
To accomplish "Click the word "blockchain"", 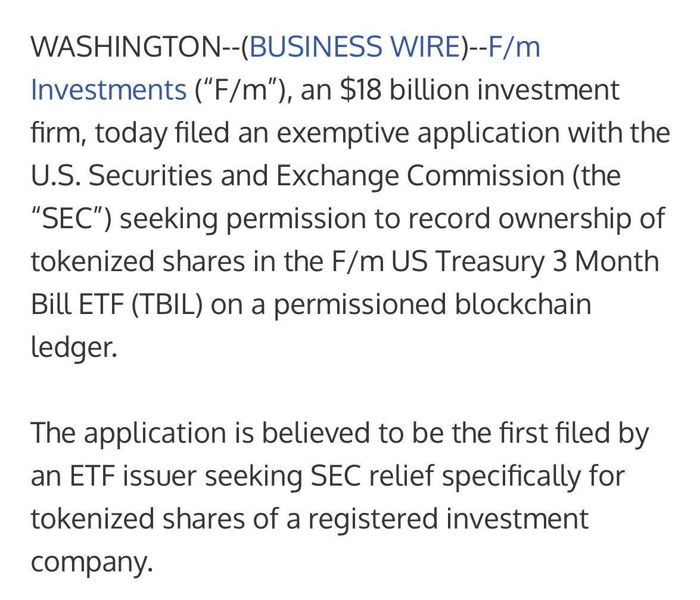I will 521,304.
